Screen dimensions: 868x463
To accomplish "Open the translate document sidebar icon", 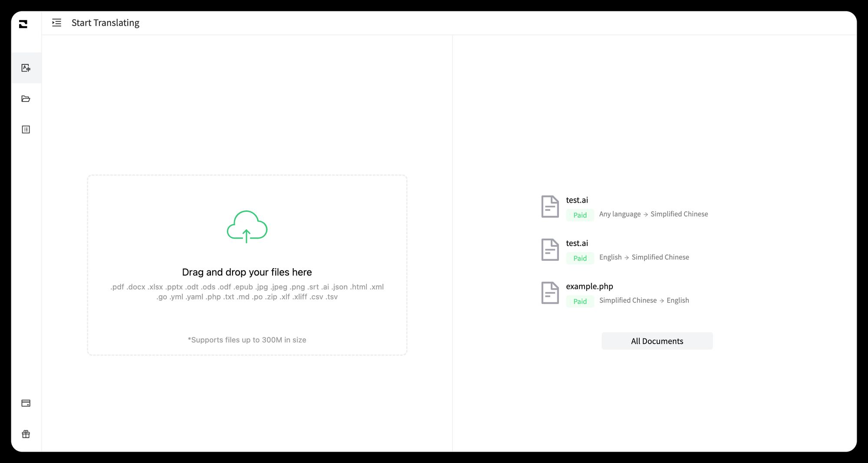I will pos(26,68).
